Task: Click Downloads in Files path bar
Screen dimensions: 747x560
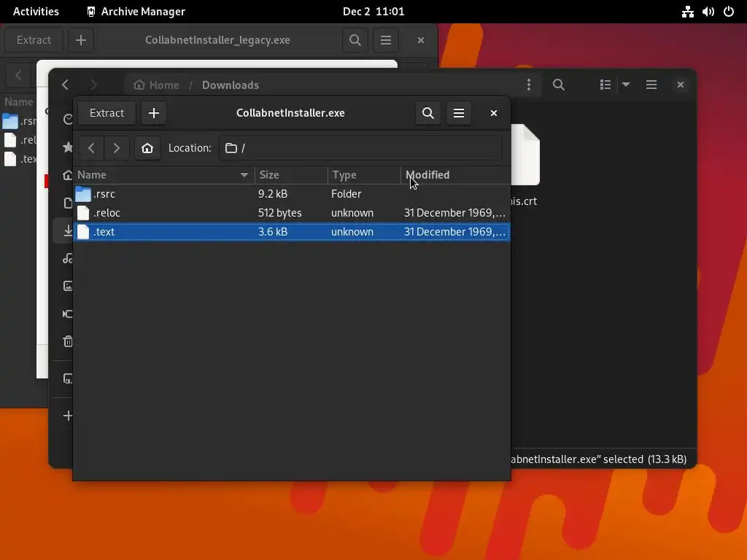Action: pos(230,85)
